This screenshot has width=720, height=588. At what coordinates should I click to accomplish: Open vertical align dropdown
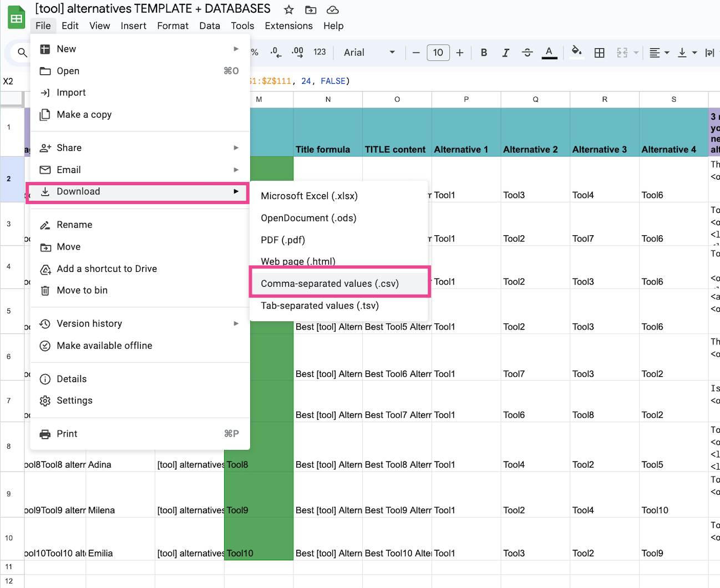[x=687, y=53]
